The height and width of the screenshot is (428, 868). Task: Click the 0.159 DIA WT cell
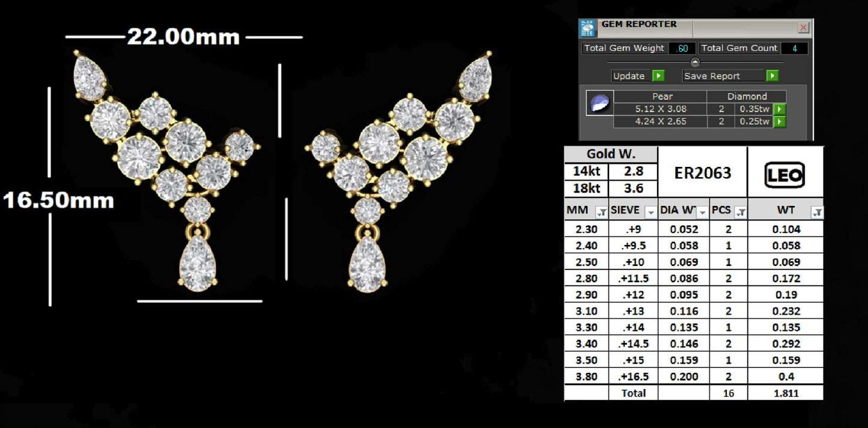684,360
